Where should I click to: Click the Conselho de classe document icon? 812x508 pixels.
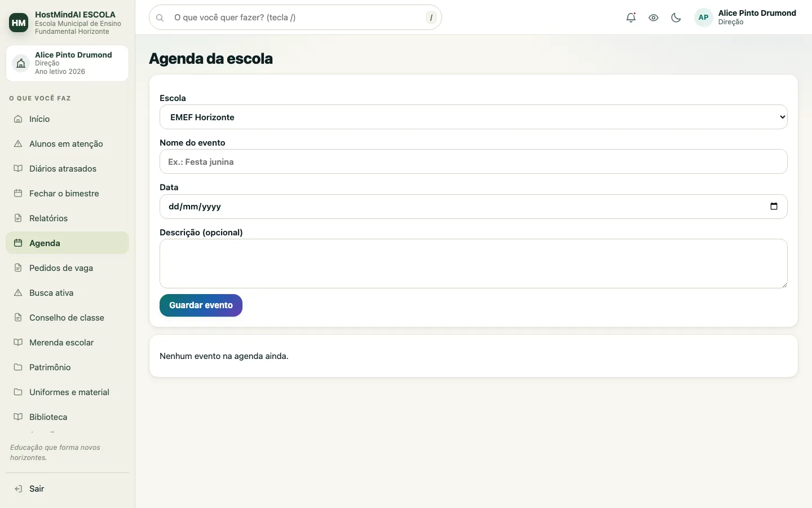point(18,318)
